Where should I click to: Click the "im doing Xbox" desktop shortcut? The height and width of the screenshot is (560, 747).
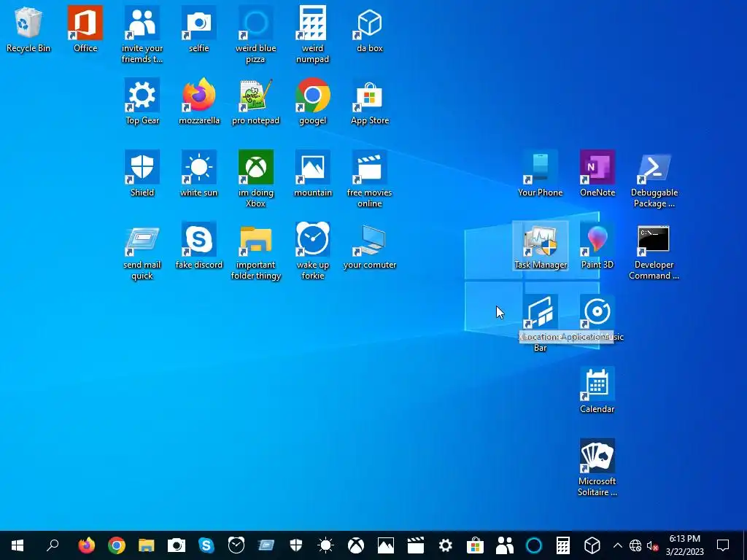(x=256, y=179)
